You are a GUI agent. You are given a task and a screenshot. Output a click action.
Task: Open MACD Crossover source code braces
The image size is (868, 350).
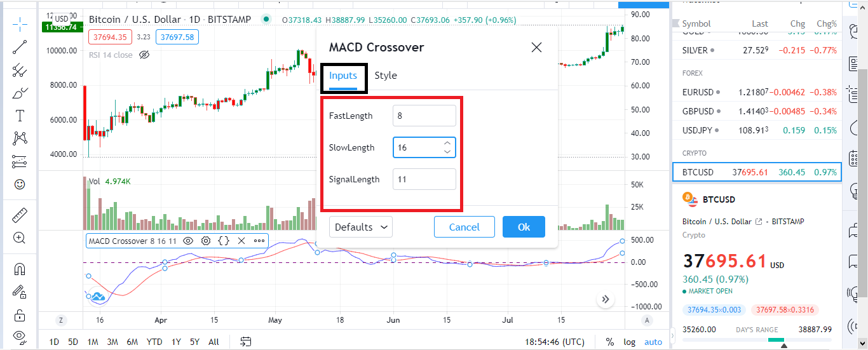tap(224, 241)
